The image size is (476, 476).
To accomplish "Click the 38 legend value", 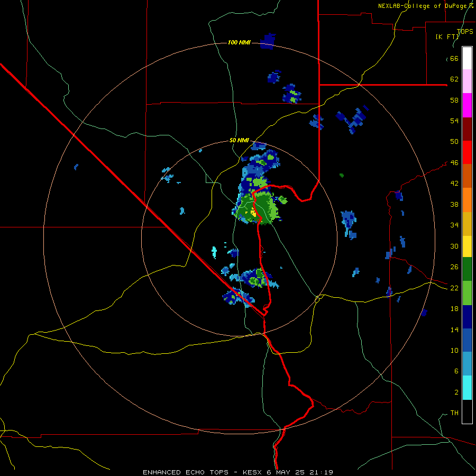I will click(x=454, y=204).
